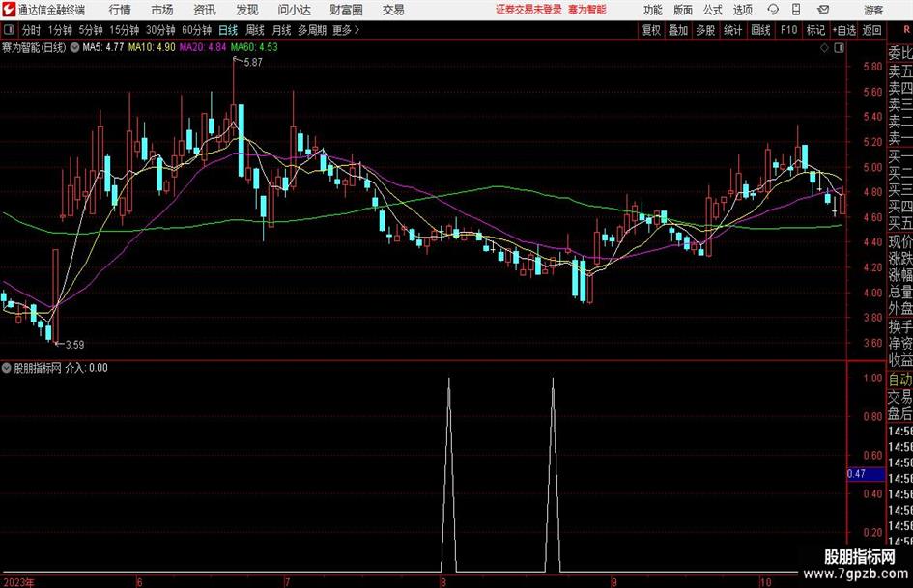Click the blue 0.47 axis value marker
The width and height of the screenshot is (913, 588).
[x=866, y=474]
